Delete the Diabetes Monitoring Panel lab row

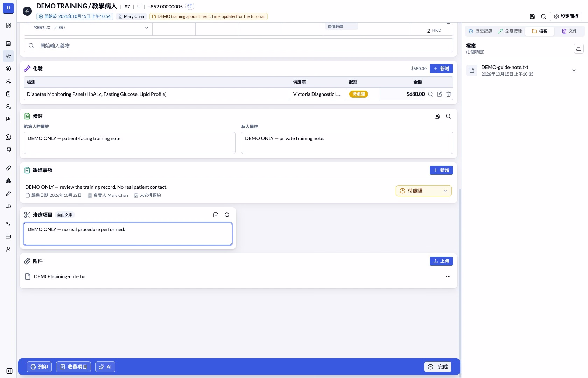[449, 94]
